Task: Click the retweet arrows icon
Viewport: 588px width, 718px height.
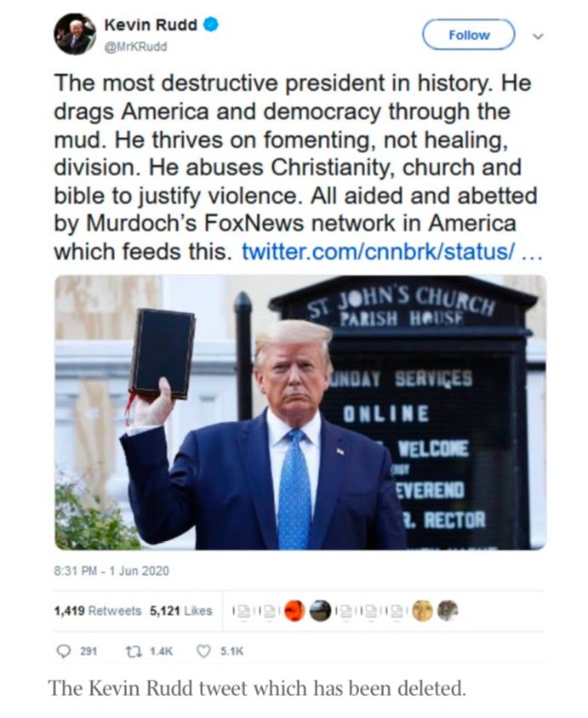Action: pyautogui.click(x=131, y=651)
